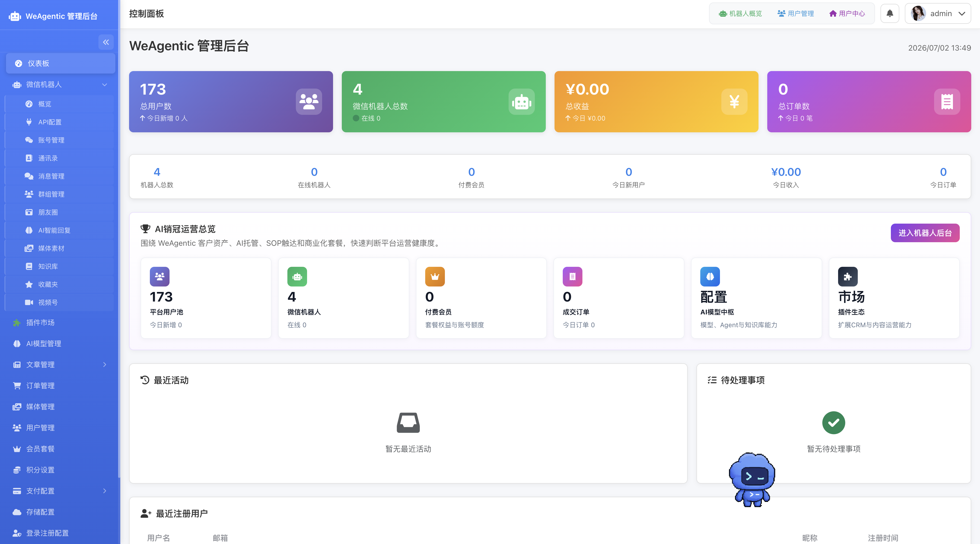Image resolution: width=980 pixels, height=544 pixels.
Task: Click the 在线机器人 stat value
Action: (x=314, y=172)
